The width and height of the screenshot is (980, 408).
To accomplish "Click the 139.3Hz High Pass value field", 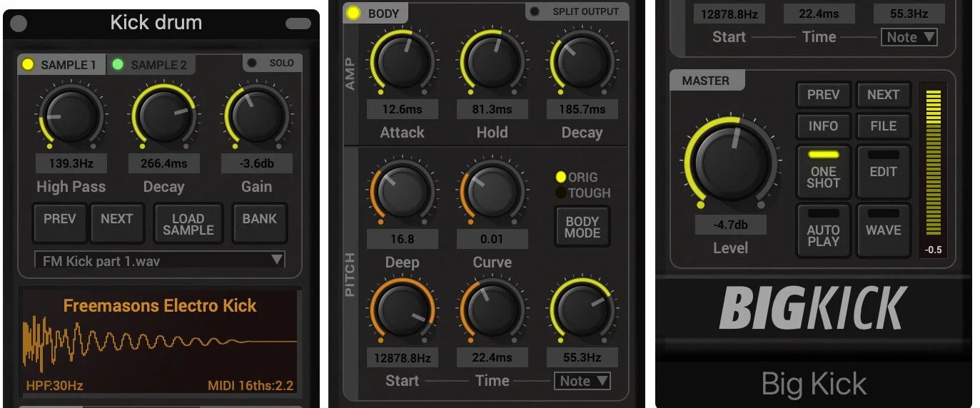I will 71,163.
